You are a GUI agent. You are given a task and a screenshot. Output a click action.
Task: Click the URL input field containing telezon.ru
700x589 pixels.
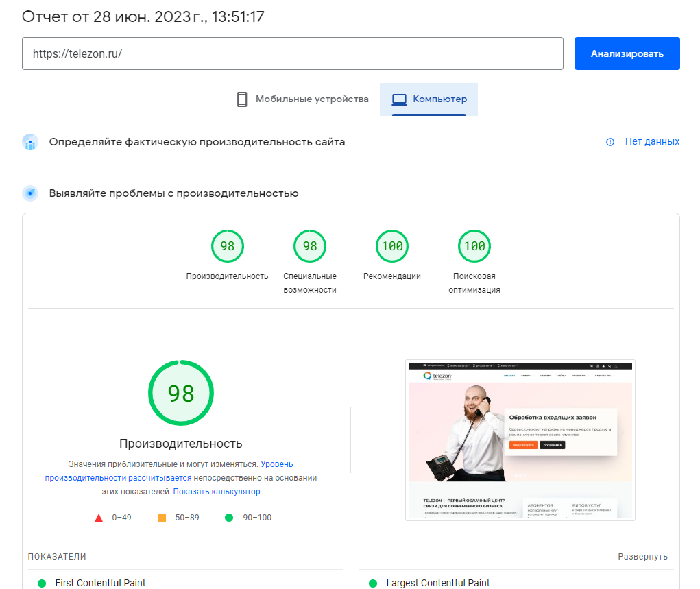[291, 53]
